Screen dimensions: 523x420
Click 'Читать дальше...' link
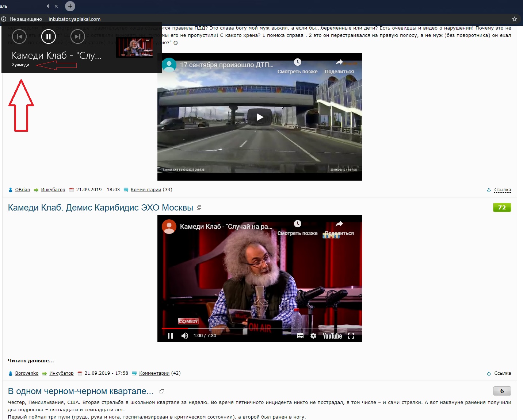pyautogui.click(x=31, y=361)
